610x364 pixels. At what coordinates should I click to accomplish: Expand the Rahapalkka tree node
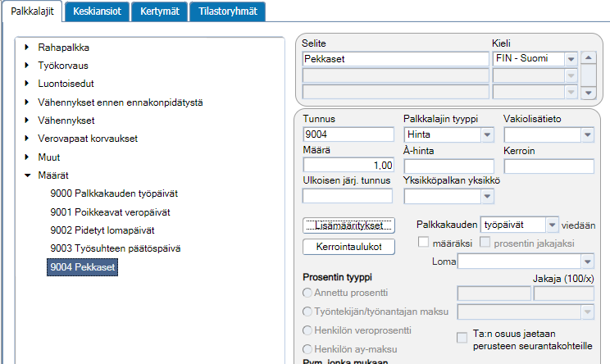click(27, 47)
